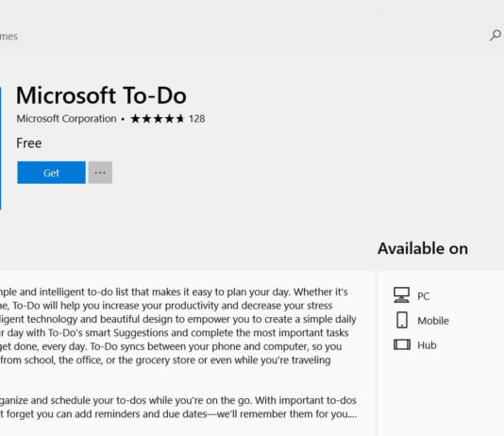The width and height of the screenshot is (504, 436).
Task: Open the Microsoft Corporation publisher link
Action: [x=66, y=119]
